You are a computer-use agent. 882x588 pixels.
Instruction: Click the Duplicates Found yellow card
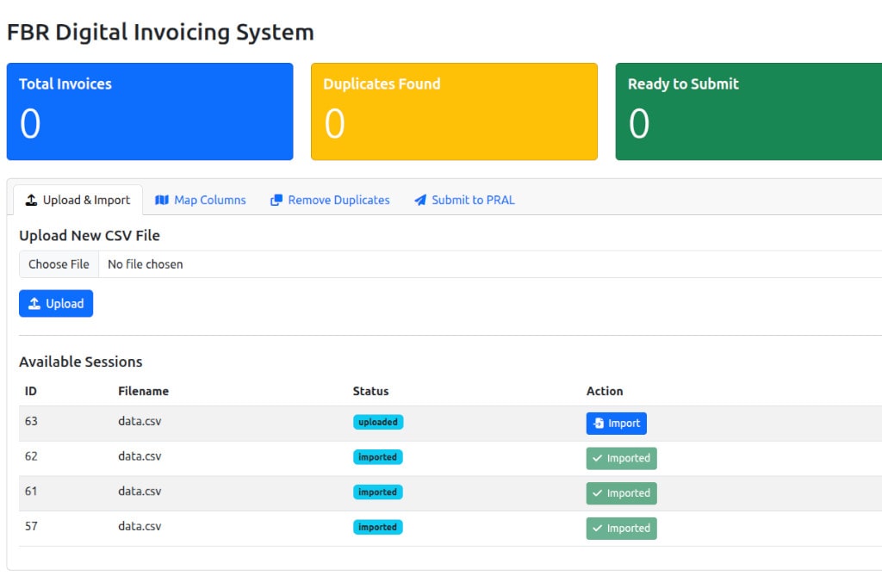454,111
